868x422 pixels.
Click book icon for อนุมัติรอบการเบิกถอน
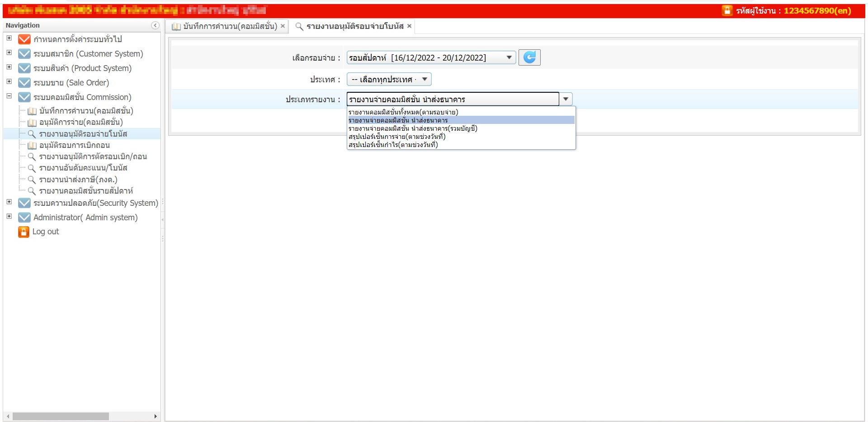[x=32, y=145]
